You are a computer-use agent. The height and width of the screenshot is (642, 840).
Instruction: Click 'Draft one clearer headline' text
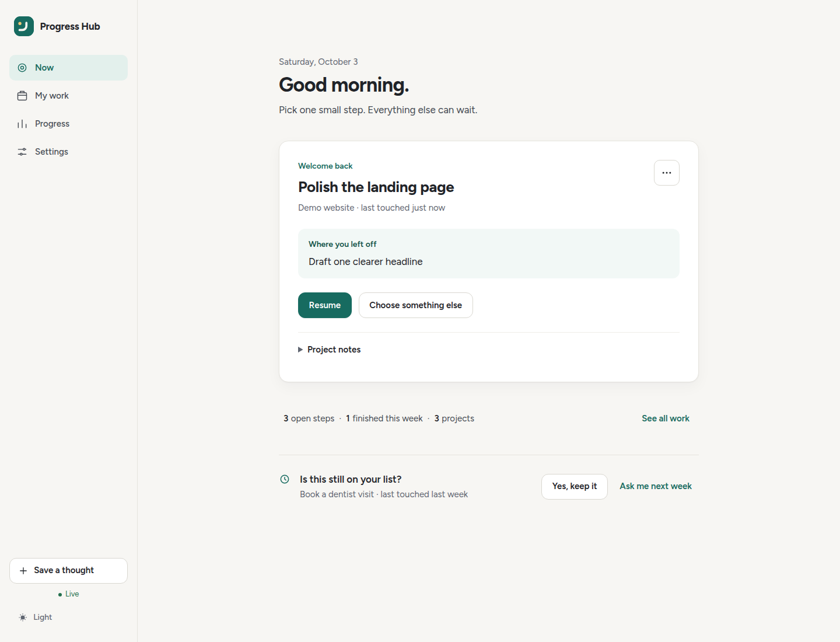coord(366,262)
